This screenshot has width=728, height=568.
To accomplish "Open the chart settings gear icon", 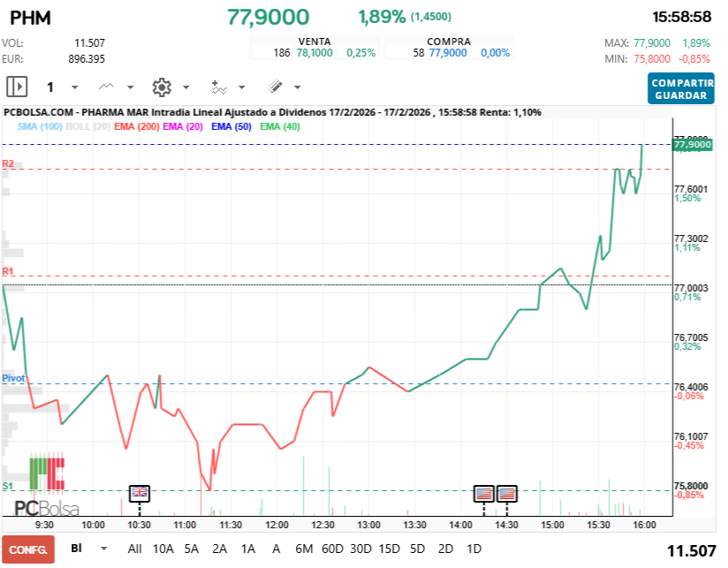I will coord(163,87).
